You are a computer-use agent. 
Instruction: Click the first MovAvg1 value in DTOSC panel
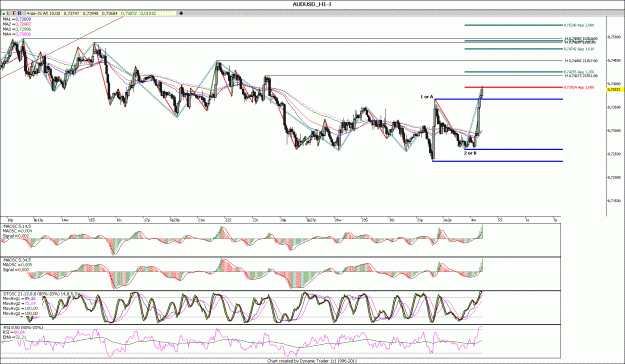tap(19, 299)
